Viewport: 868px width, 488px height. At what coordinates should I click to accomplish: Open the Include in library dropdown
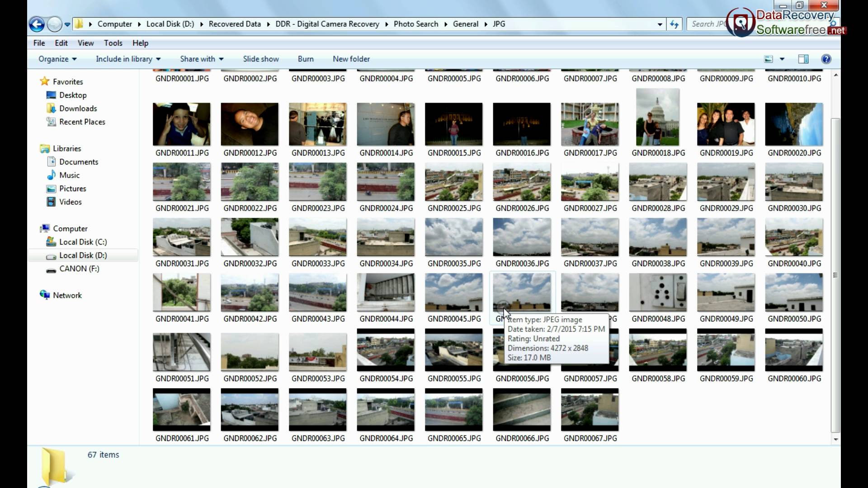(x=128, y=59)
